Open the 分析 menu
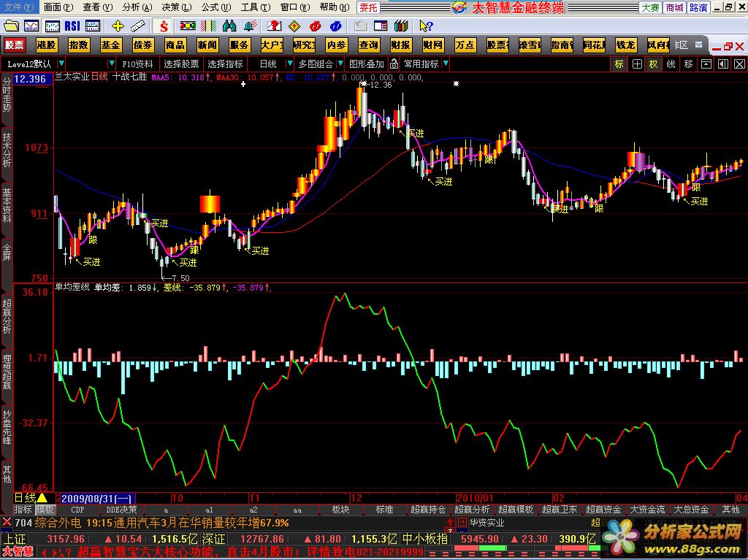 [137, 7]
